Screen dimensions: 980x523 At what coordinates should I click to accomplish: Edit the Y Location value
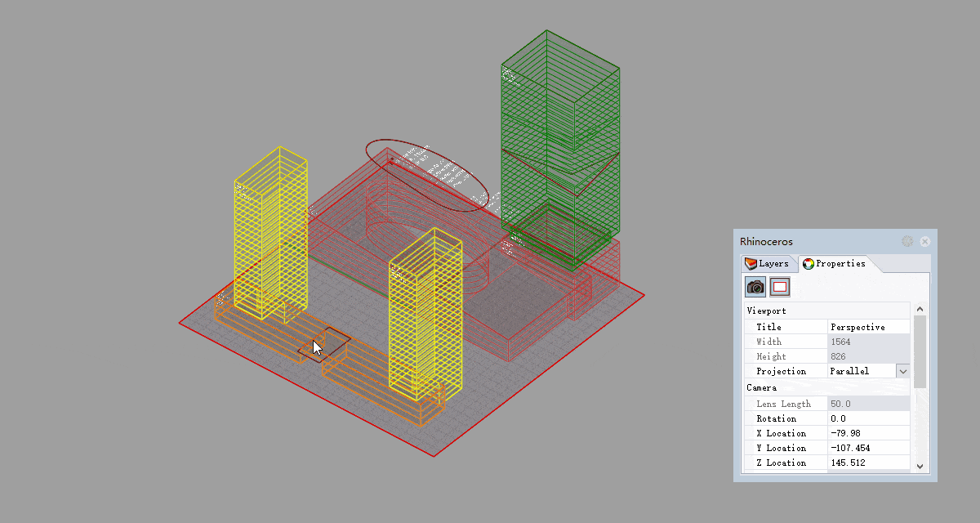click(x=866, y=447)
